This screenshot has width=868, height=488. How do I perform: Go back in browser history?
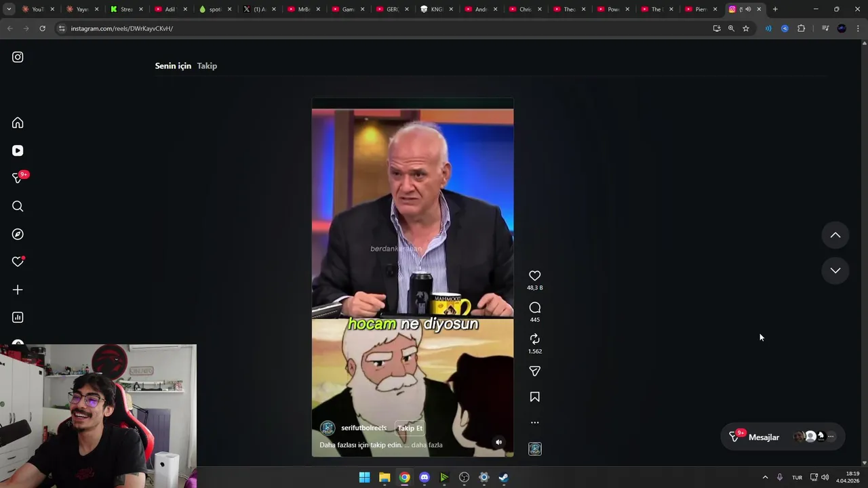coord(9,28)
